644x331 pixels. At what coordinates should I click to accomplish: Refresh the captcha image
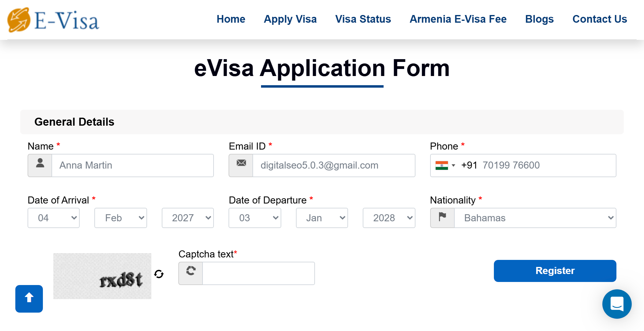coord(159,274)
